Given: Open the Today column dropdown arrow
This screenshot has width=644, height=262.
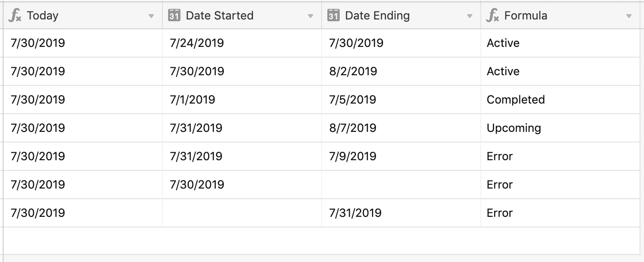Looking at the screenshot, I should [x=151, y=16].
